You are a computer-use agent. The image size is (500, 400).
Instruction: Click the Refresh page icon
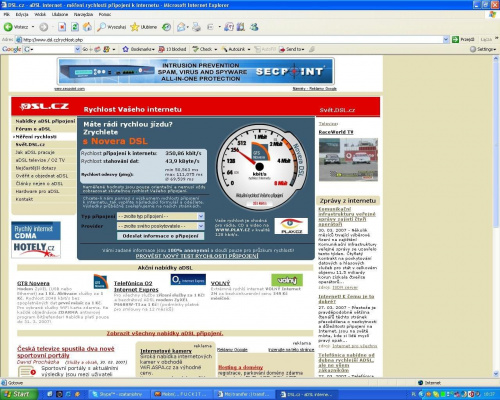coord(75,27)
